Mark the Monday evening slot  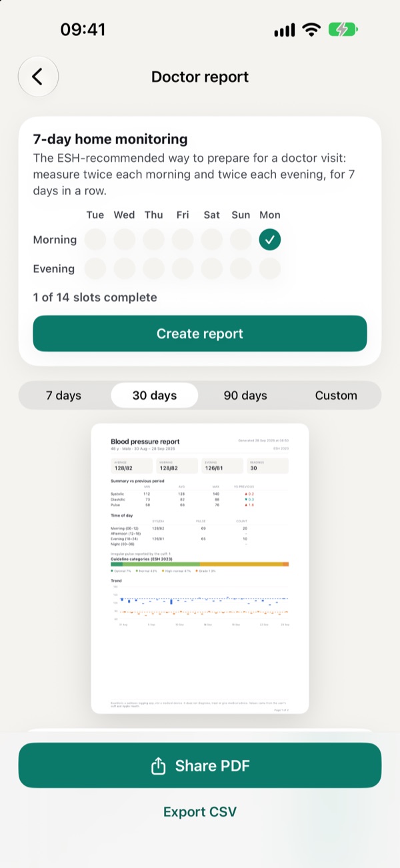pos(270,268)
